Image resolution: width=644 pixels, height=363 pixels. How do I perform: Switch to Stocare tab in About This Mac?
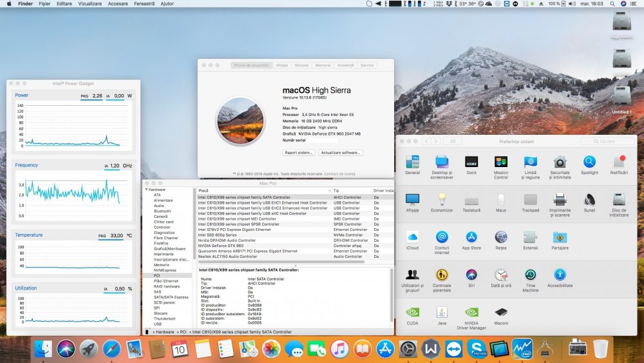pos(301,65)
